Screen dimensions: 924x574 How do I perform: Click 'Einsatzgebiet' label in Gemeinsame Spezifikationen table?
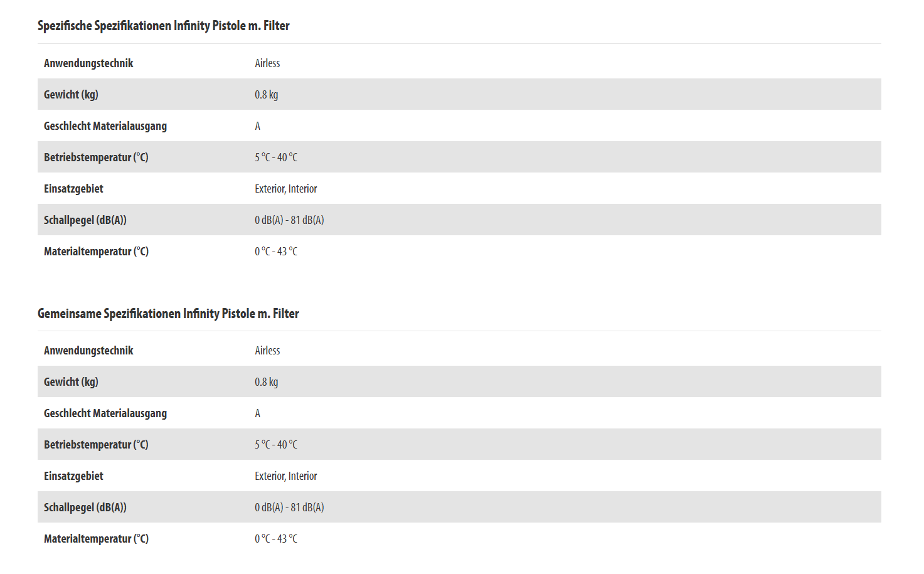(x=73, y=476)
